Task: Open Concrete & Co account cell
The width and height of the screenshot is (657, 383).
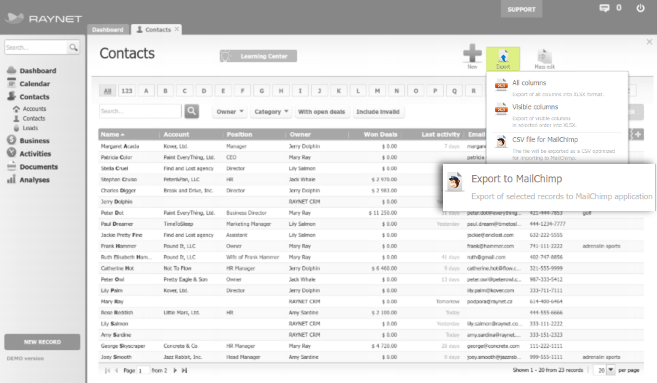Action: tap(180, 346)
